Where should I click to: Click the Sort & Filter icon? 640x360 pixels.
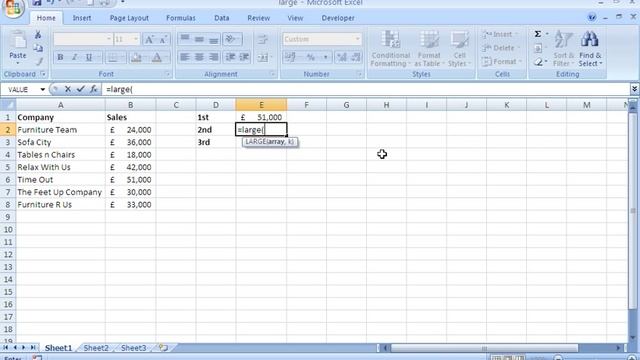pyautogui.click(x=563, y=40)
